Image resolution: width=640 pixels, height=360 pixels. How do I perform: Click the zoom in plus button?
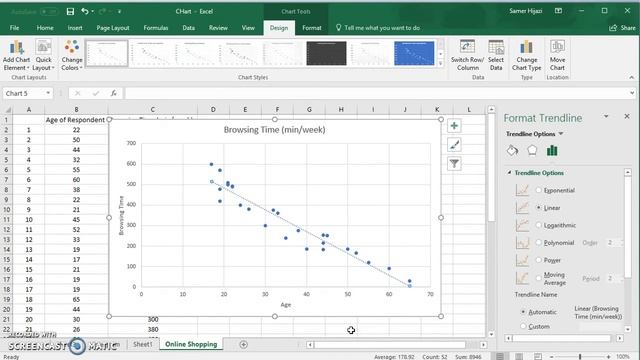coord(608,356)
